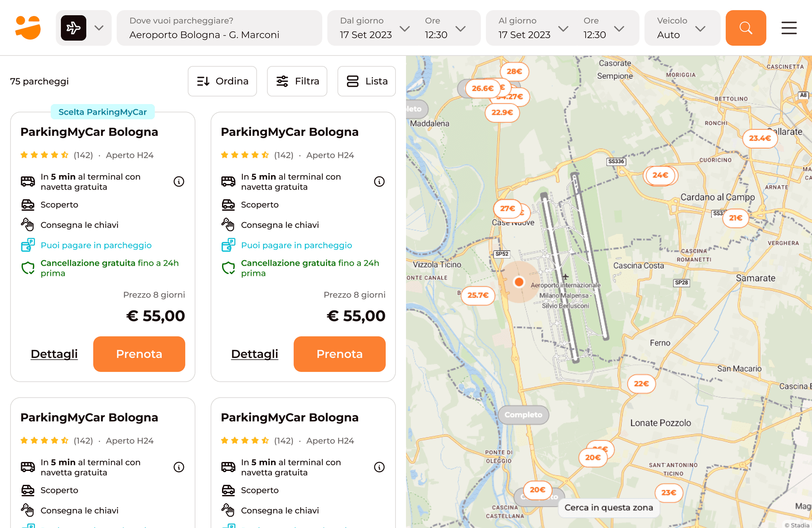Click the orange search magnifier button

746,28
